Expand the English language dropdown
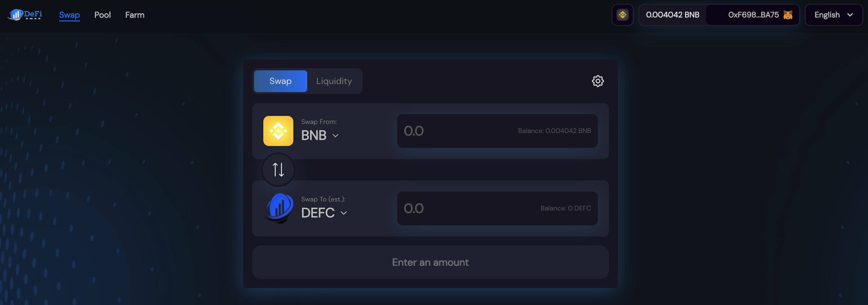This screenshot has height=305, width=868. (833, 15)
